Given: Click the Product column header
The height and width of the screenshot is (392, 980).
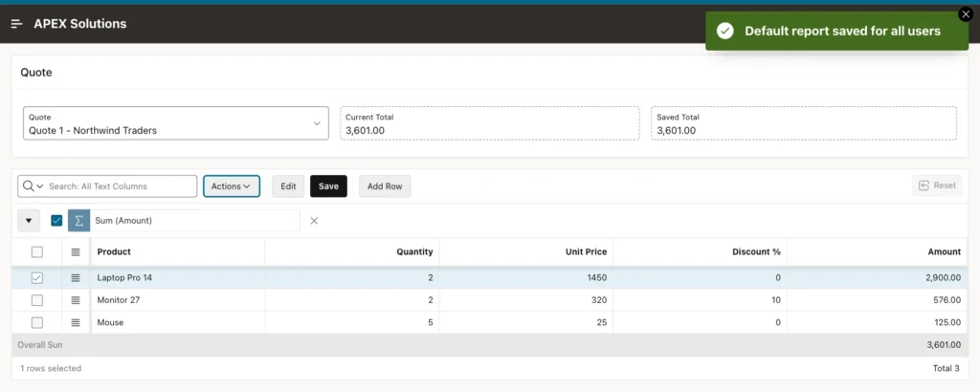Looking at the screenshot, I should pos(177,251).
